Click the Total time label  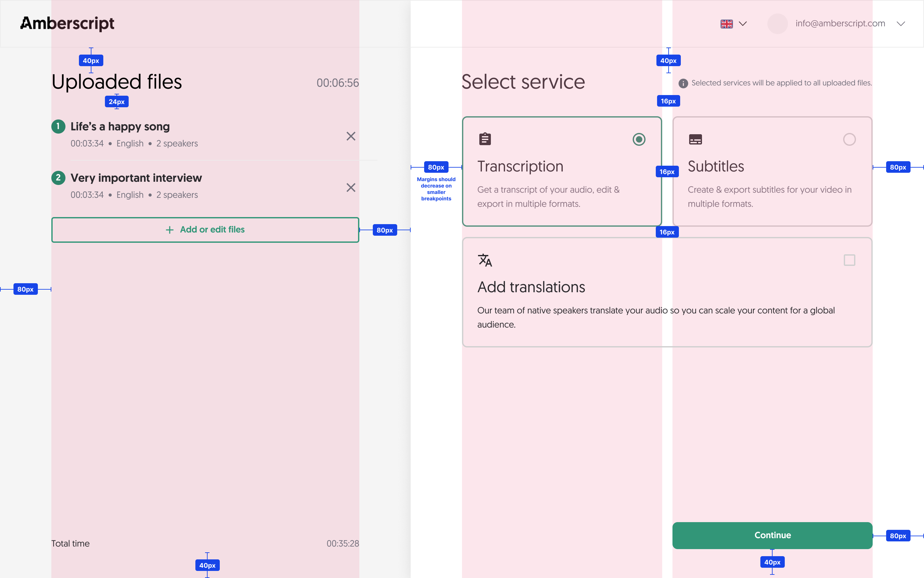(x=70, y=543)
